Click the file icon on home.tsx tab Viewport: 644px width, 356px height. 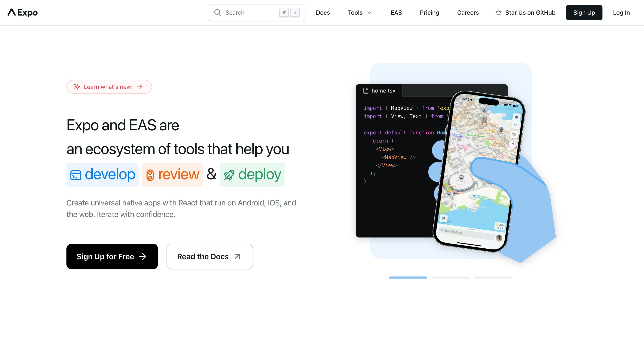point(366,91)
